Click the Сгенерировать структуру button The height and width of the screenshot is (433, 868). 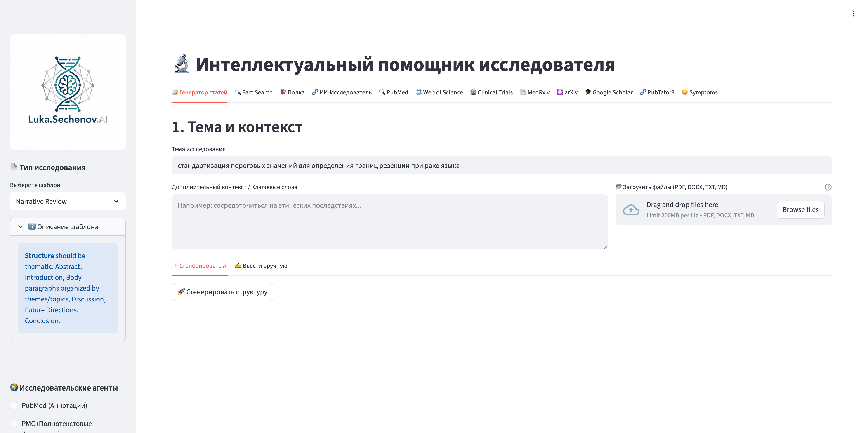tap(222, 292)
